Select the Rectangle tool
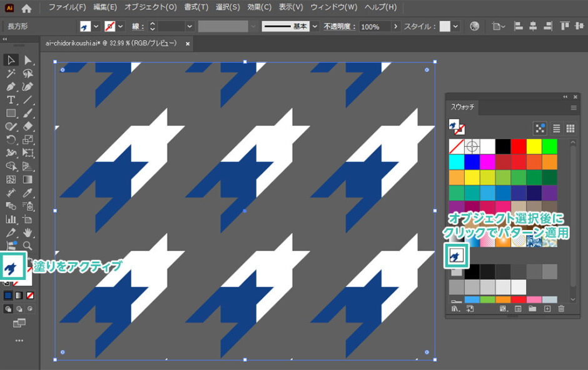 point(11,113)
